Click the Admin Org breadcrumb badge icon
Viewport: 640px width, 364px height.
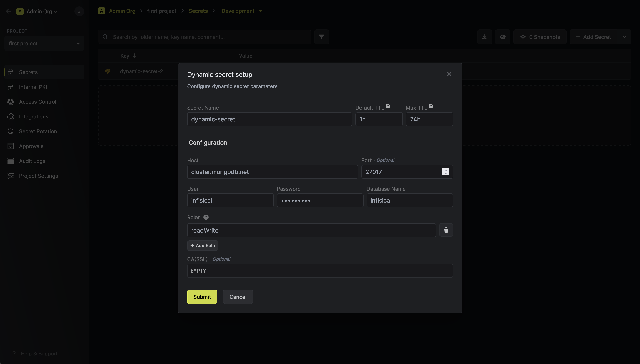coord(101,11)
